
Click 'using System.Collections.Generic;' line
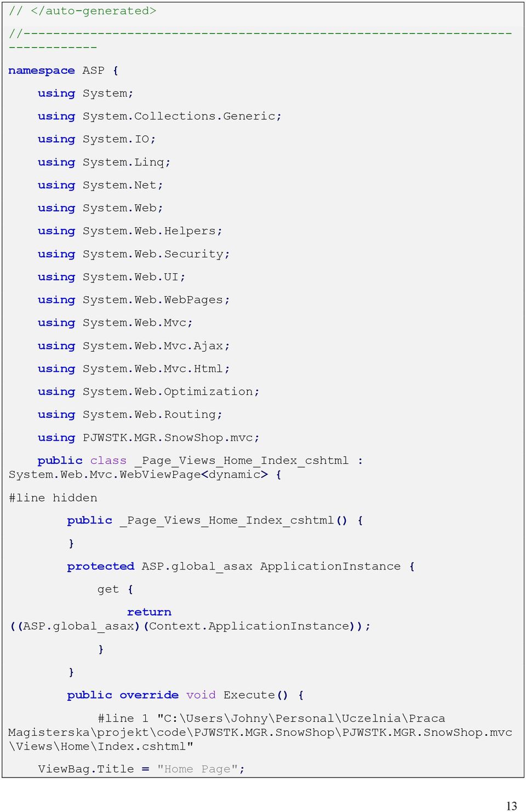coord(159,116)
